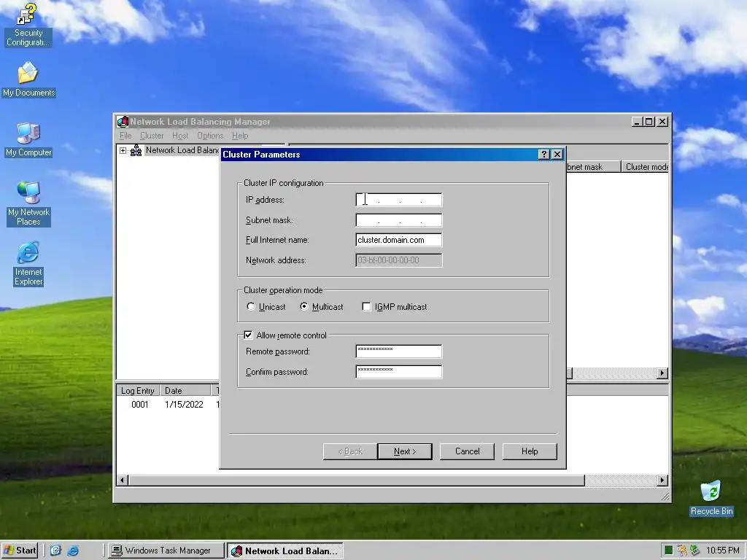The image size is (747, 560).
Task: Open Security Configuration desktop shortcut
Action: tap(28, 25)
